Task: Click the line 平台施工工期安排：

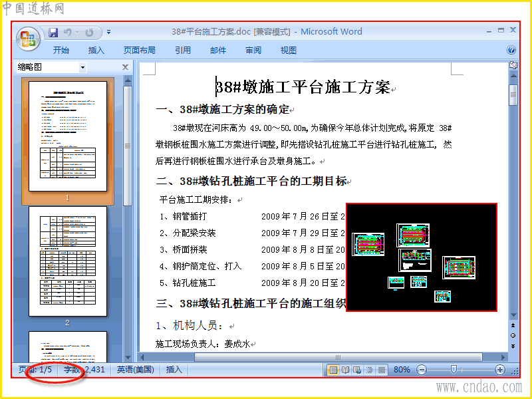Action: tap(197, 200)
